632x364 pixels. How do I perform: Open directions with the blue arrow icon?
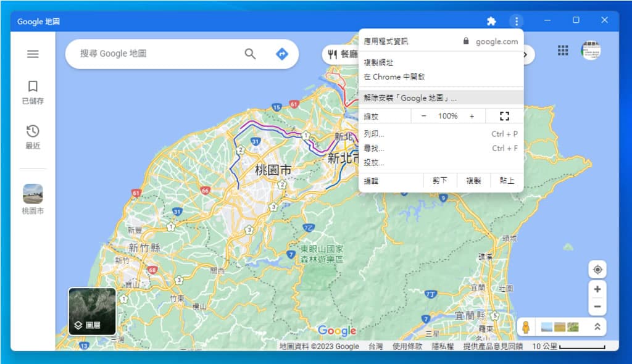[x=281, y=54]
